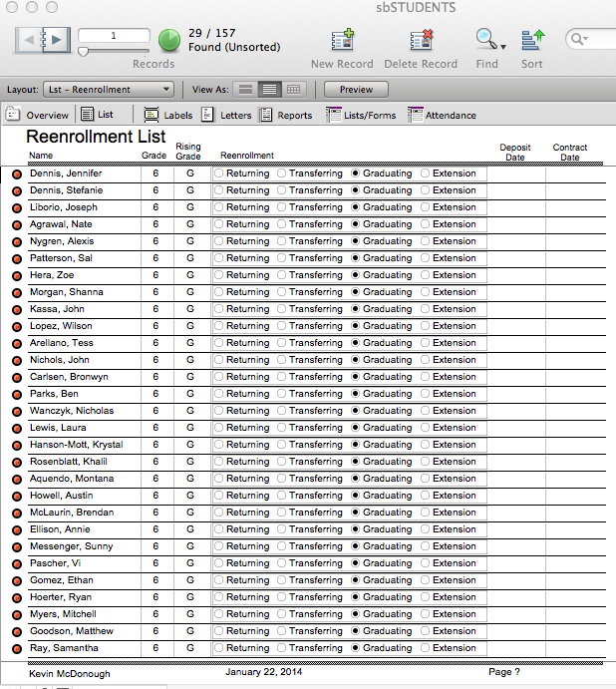This screenshot has width=616, height=689.
Task: Open the Lists/Forms tab
Action: click(361, 116)
